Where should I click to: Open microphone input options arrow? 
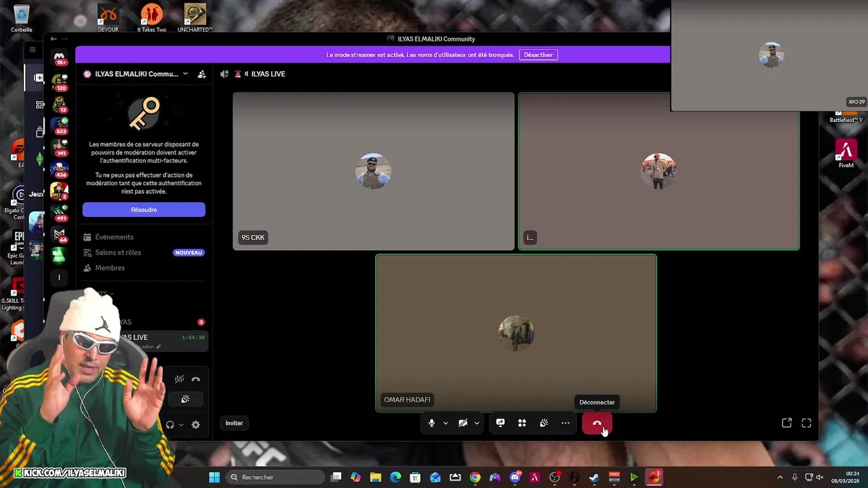tap(446, 423)
